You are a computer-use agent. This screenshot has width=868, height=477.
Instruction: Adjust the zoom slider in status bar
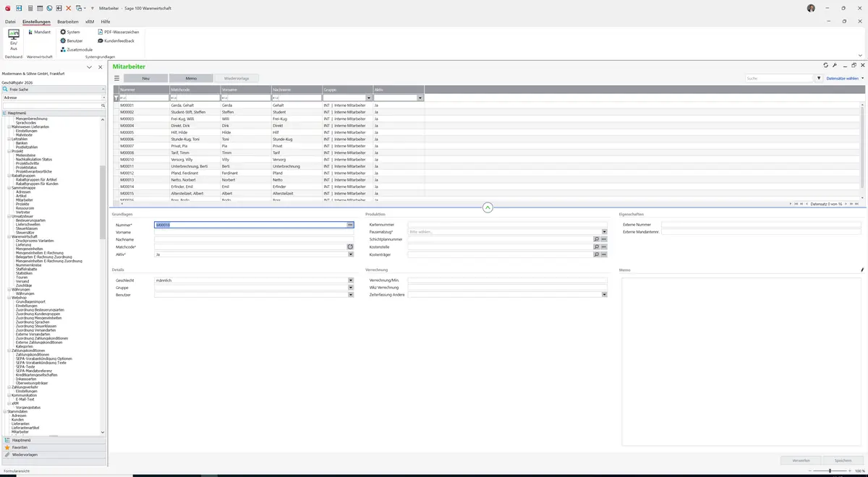(829, 471)
